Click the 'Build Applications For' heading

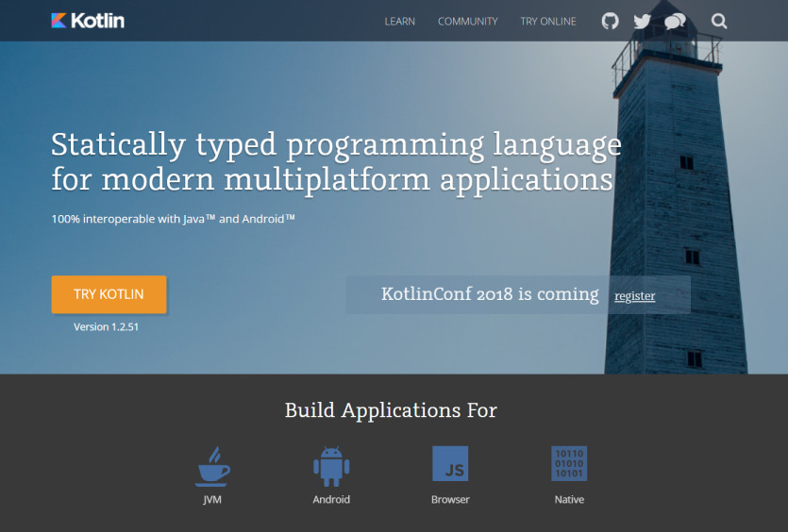click(x=391, y=410)
